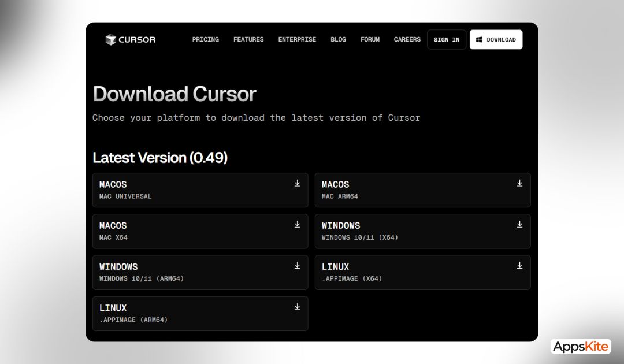Click download arrow for Linux .AppImage (X64)
Screen dimensions: 624x364
pos(520,265)
